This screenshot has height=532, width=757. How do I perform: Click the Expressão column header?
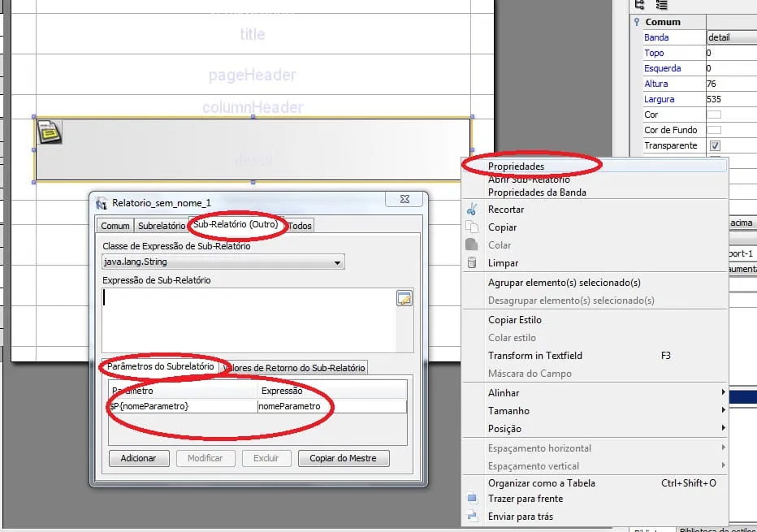pyautogui.click(x=332, y=391)
